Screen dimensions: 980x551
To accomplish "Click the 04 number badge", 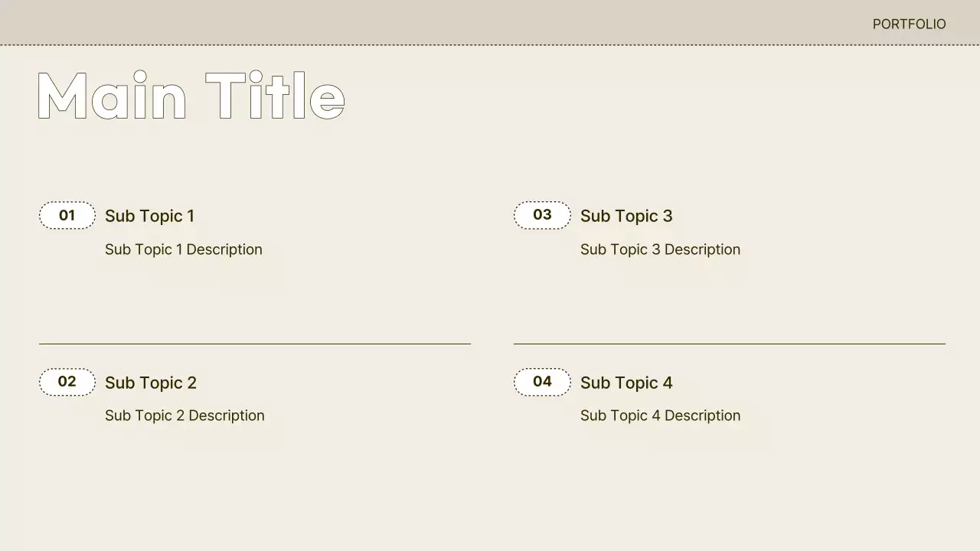I will coord(542,382).
